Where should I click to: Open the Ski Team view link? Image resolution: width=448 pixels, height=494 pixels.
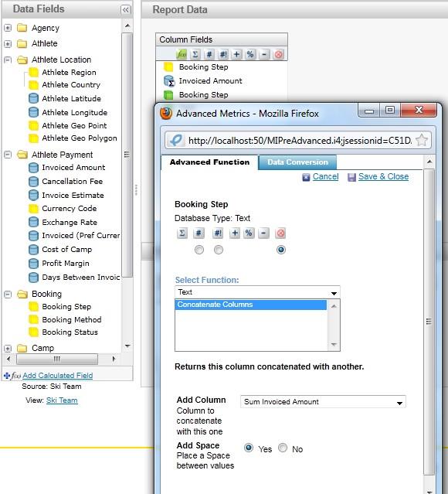click(62, 400)
